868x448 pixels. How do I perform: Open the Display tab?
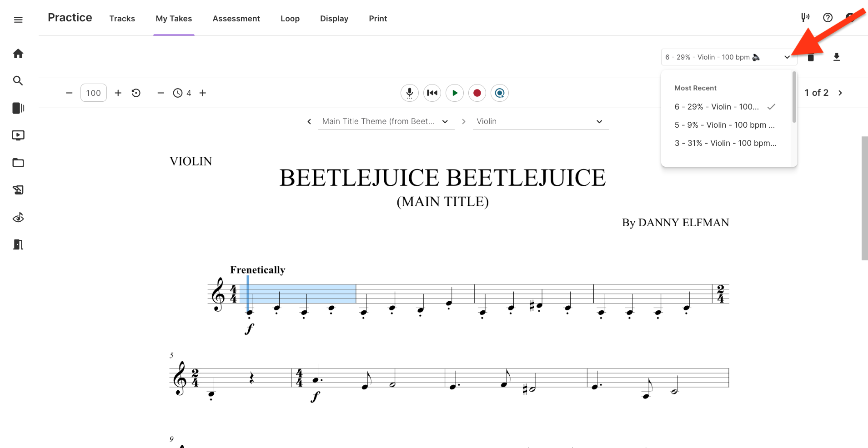click(334, 19)
